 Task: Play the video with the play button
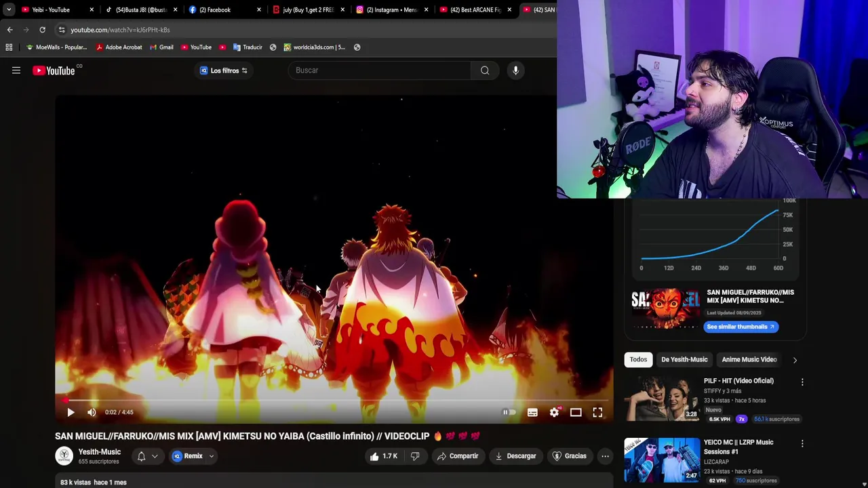(71, 412)
